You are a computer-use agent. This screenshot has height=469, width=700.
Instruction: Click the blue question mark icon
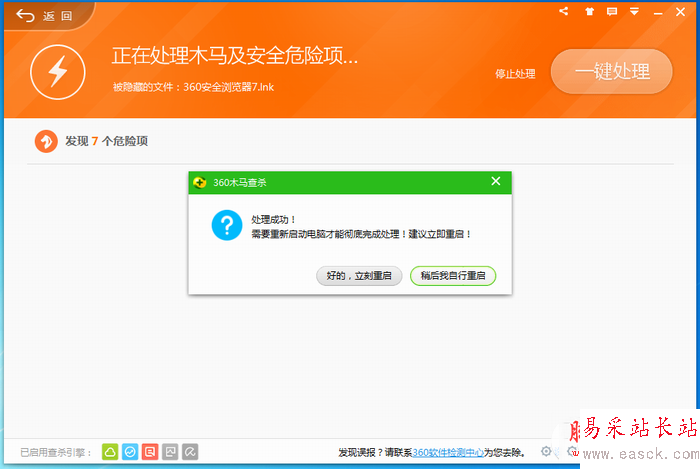coord(227,225)
